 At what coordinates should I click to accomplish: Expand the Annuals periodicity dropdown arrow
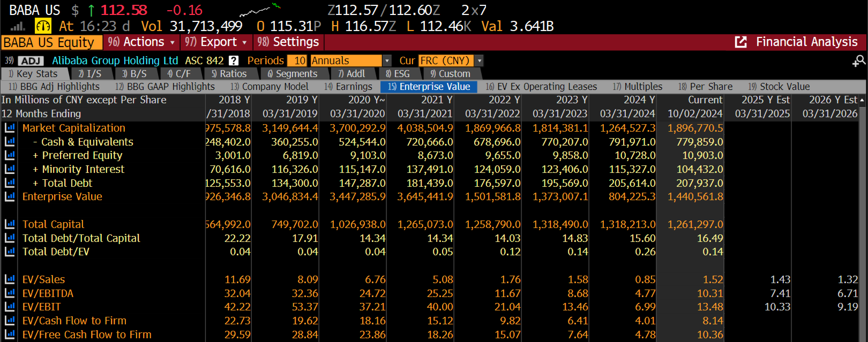[x=387, y=61]
